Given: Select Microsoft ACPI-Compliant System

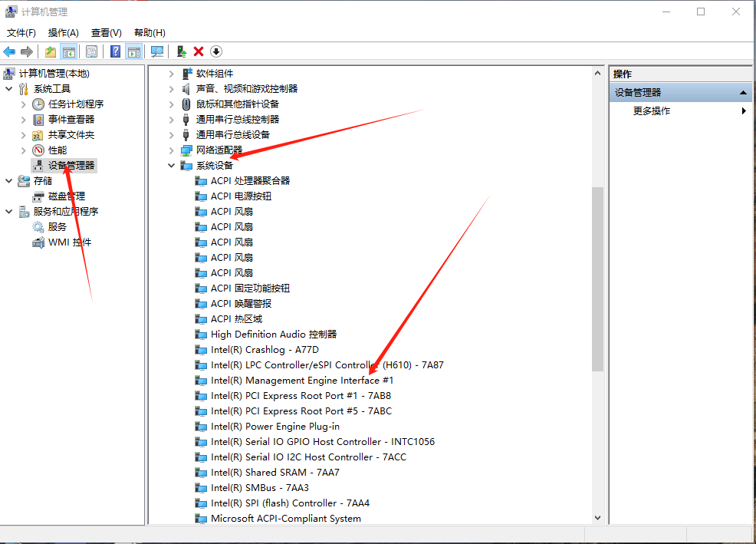Looking at the screenshot, I should [285, 519].
